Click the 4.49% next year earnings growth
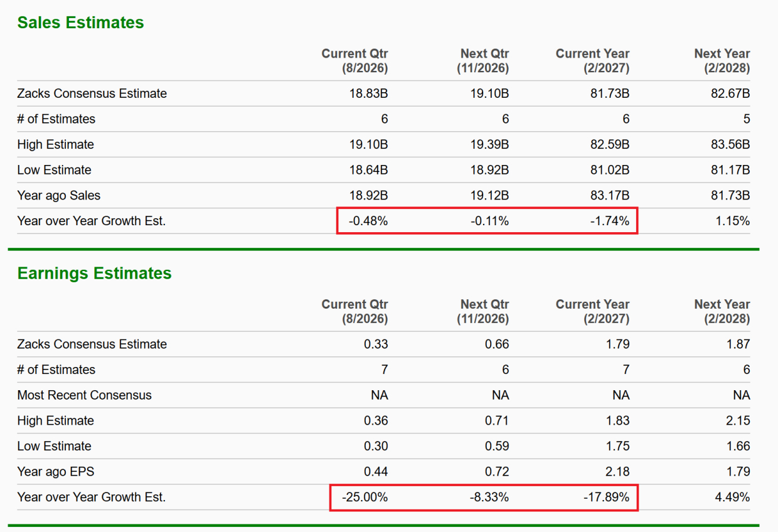778x532 pixels. 733,497
